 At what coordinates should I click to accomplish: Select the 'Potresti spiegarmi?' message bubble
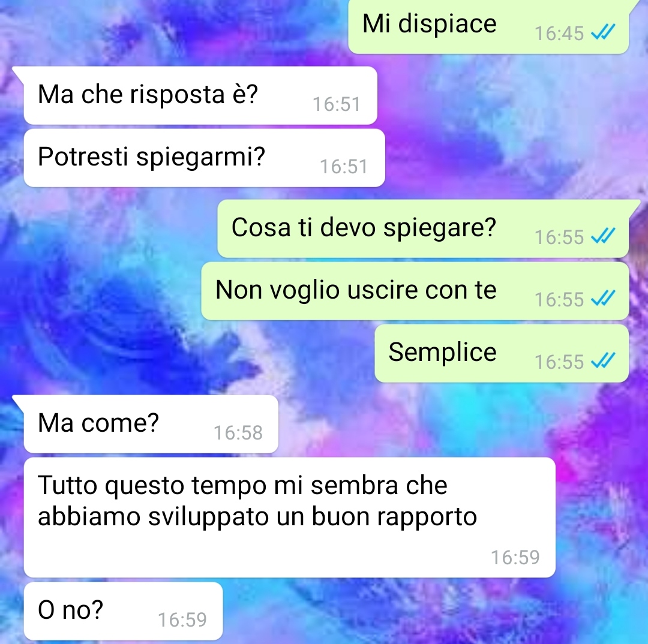pyautogui.click(x=204, y=158)
